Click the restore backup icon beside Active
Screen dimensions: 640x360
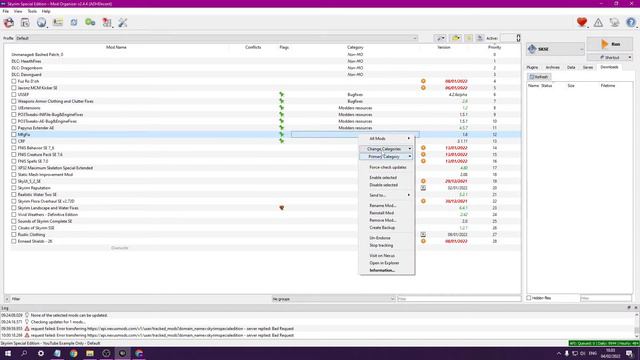(x=469, y=38)
